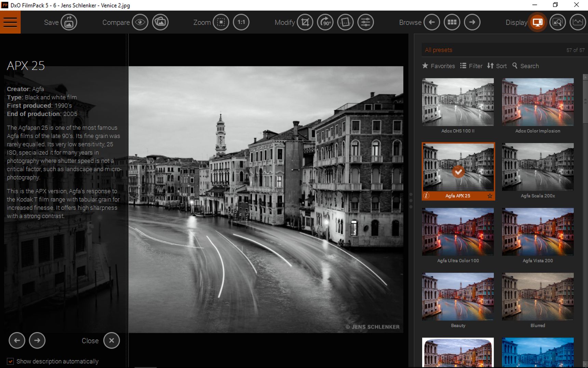Screen dimensions: 588x368
Task: Apply the Agfa Vista 200 preset
Action: (538, 232)
